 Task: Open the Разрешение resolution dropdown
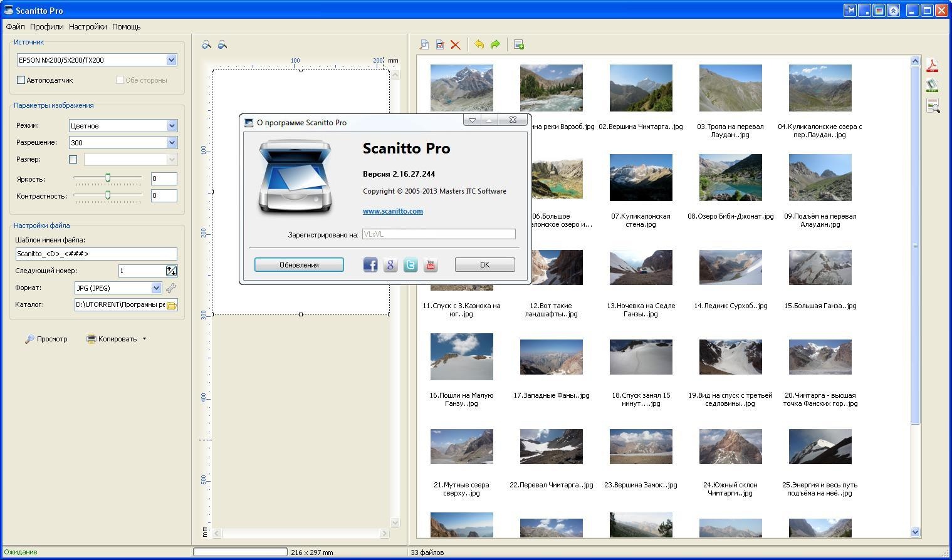point(172,143)
